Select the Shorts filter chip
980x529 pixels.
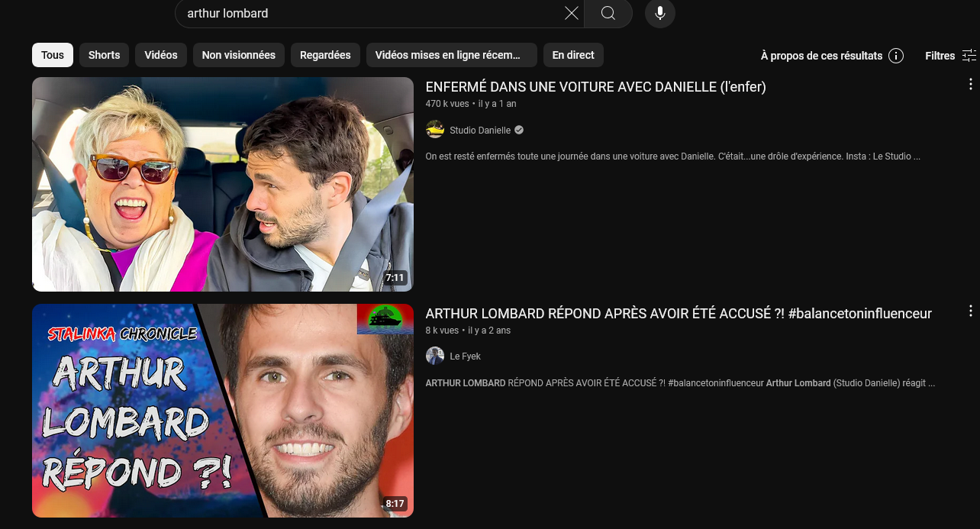pyautogui.click(x=104, y=55)
